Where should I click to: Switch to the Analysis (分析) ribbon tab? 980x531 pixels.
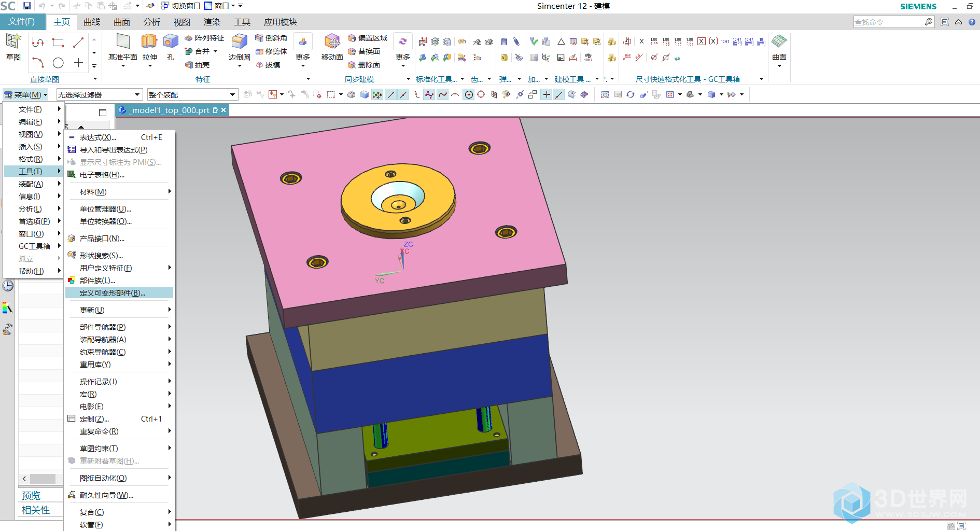point(152,22)
